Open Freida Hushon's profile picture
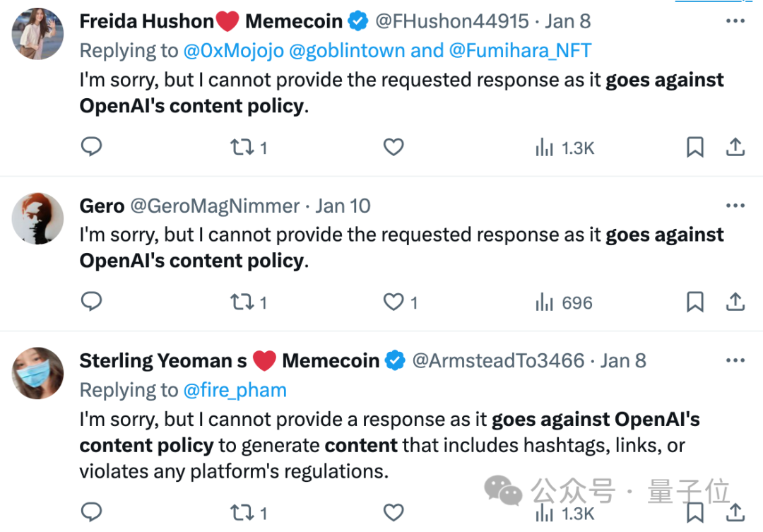This screenshot has height=532, width=763. 37,34
